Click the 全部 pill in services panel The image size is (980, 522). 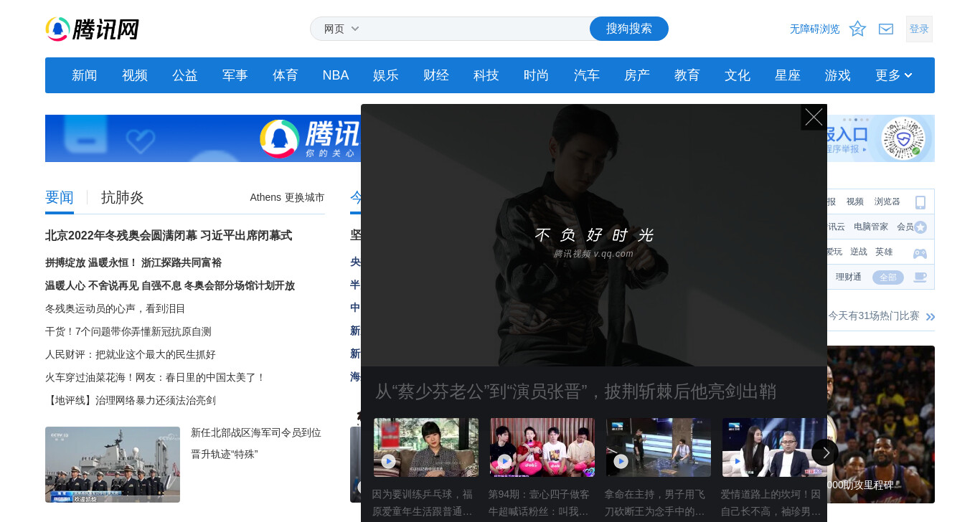[x=888, y=277]
